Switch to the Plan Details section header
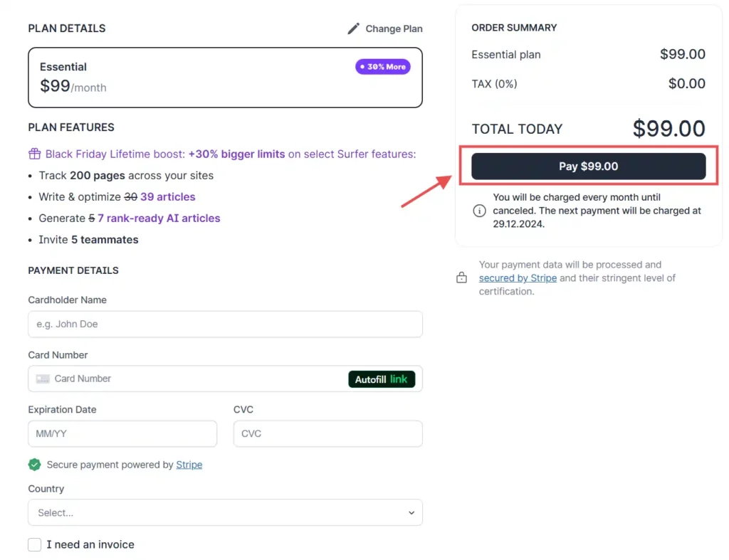 click(66, 28)
